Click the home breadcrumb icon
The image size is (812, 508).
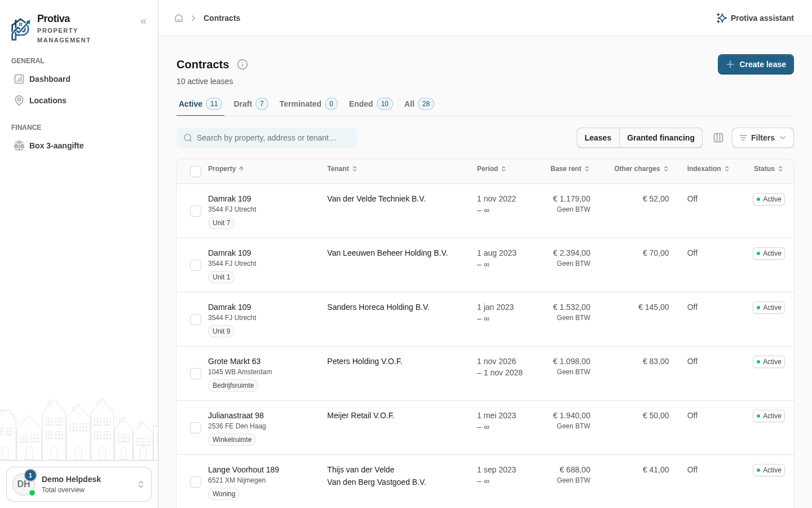(179, 18)
